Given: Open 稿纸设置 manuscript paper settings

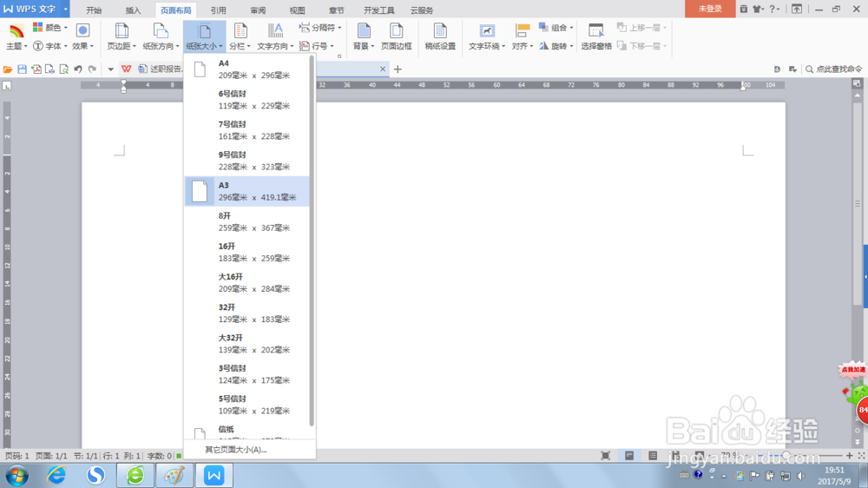Looking at the screenshot, I should (440, 37).
